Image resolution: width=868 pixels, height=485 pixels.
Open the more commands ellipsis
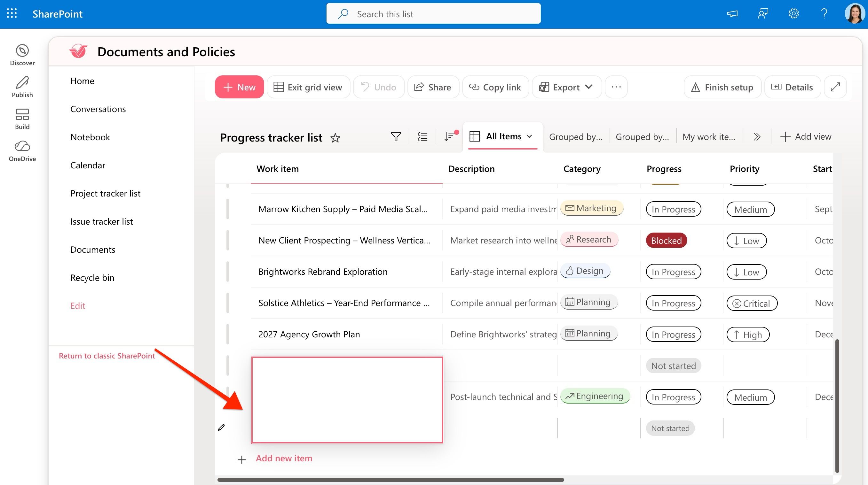(x=616, y=87)
